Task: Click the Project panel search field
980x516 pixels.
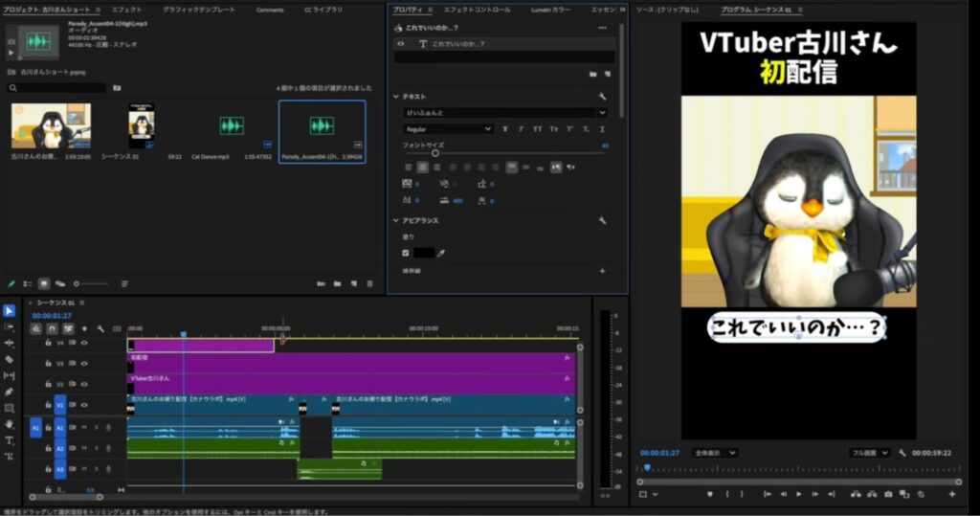Action: (x=56, y=87)
